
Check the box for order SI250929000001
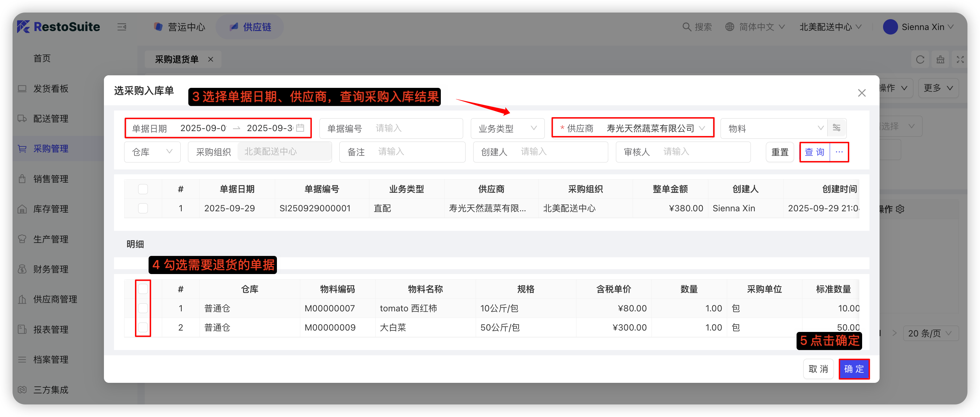click(x=143, y=208)
